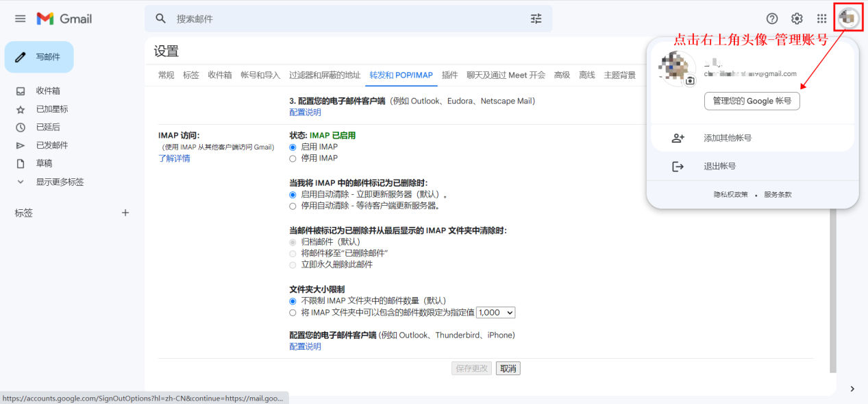Image resolution: width=868 pixels, height=404 pixels.
Task: Open the Settings gear icon
Action: (x=797, y=19)
